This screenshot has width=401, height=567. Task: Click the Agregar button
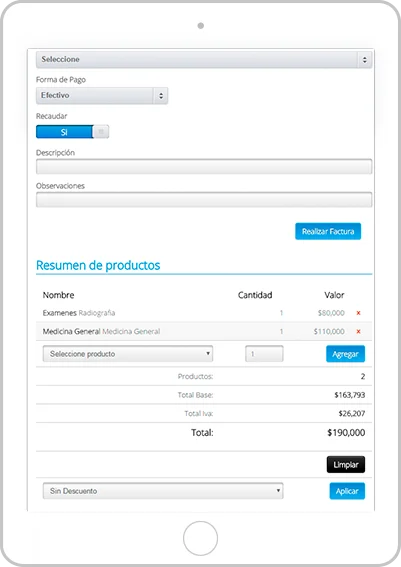pyautogui.click(x=345, y=354)
